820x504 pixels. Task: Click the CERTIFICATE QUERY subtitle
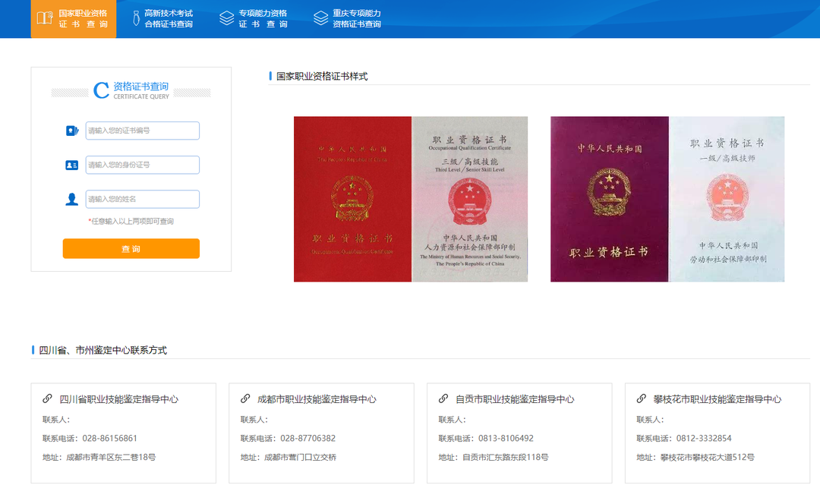[141, 96]
